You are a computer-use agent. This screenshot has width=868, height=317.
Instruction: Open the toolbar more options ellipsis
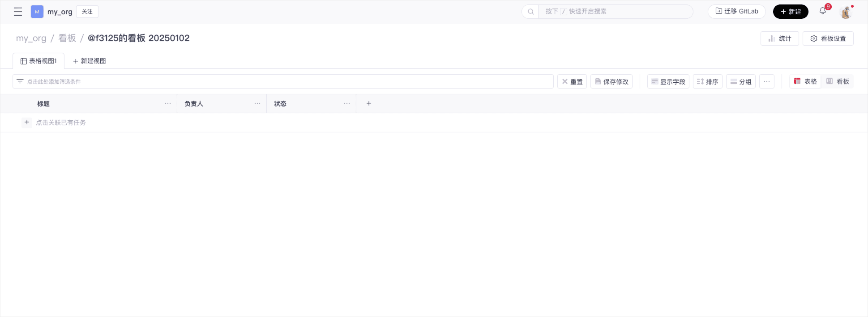(767, 81)
